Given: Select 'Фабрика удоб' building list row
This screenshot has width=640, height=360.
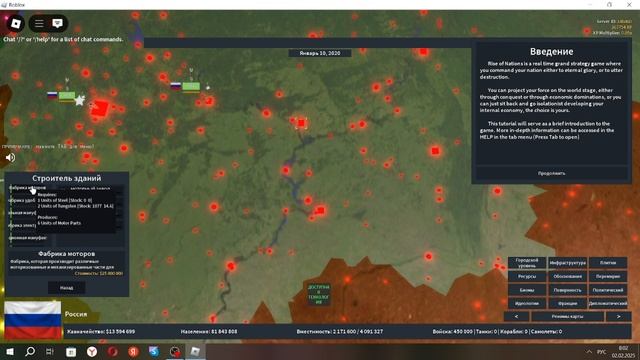Looking at the screenshot, I should (22, 200).
